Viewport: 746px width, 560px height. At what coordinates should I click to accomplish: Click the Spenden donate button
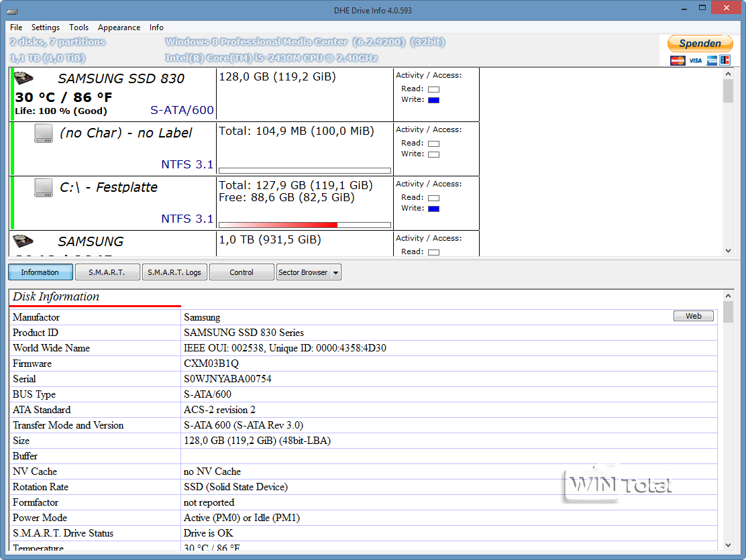coord(700,44)
